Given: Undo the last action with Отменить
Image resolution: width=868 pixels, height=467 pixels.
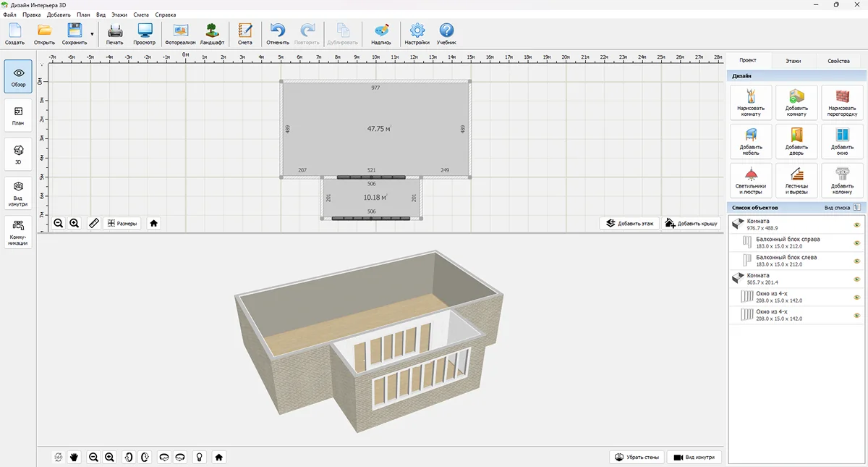Looking at the screenshot, I should point(278,33).
